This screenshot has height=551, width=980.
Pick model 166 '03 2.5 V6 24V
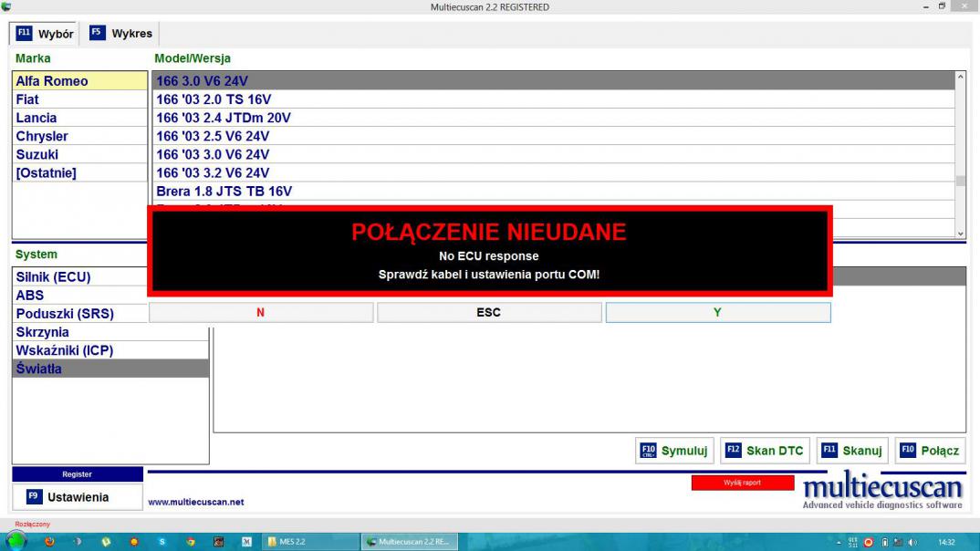pyautogui.click(x=554, y=136)
